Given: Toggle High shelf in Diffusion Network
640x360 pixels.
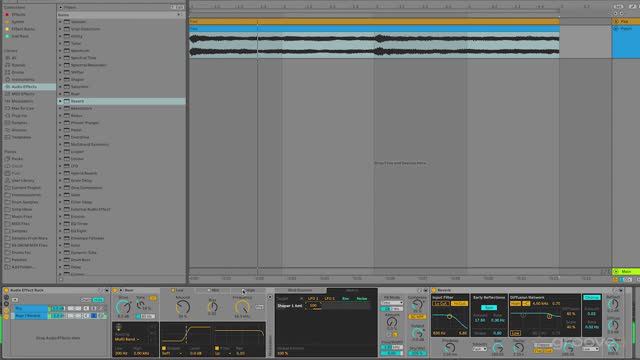Looking at the screenshot, I should [x=516, y=304].
